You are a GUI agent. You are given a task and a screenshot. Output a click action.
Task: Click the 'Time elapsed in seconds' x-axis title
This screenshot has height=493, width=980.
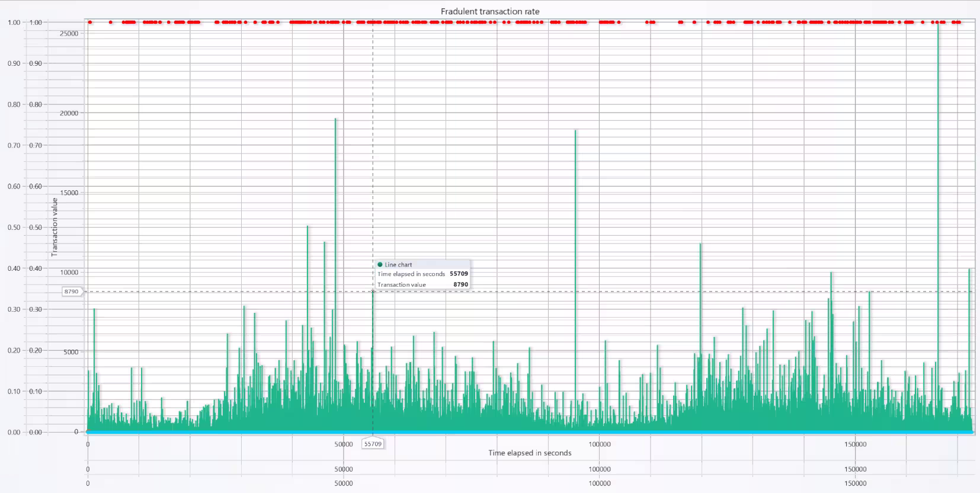[x=530, y=453]
